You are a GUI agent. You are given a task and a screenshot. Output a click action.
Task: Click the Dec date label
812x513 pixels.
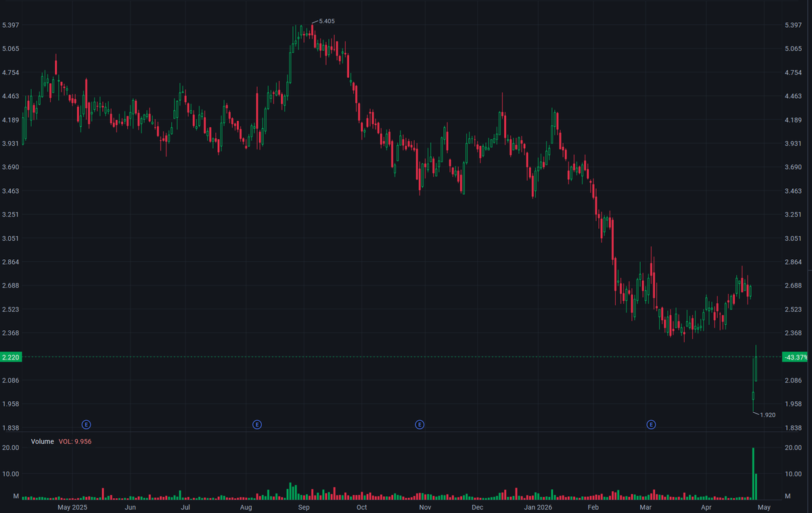477,507
